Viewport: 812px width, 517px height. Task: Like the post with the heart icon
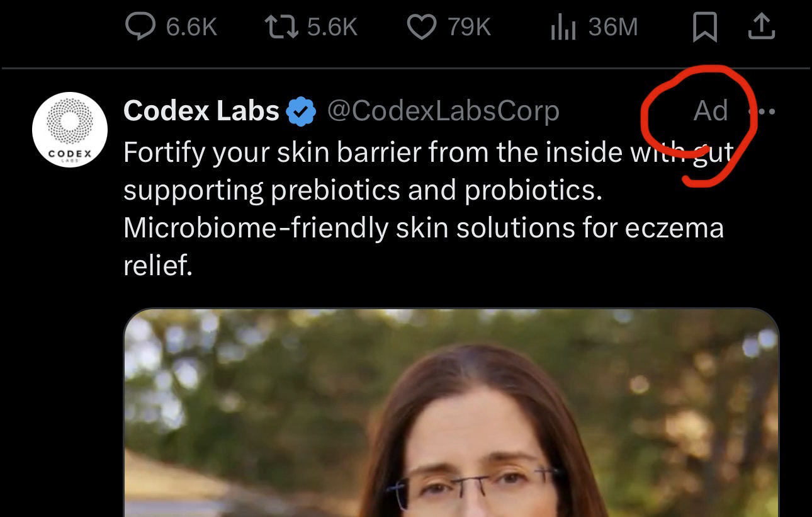pyautogui.click(x=422, y=27)
